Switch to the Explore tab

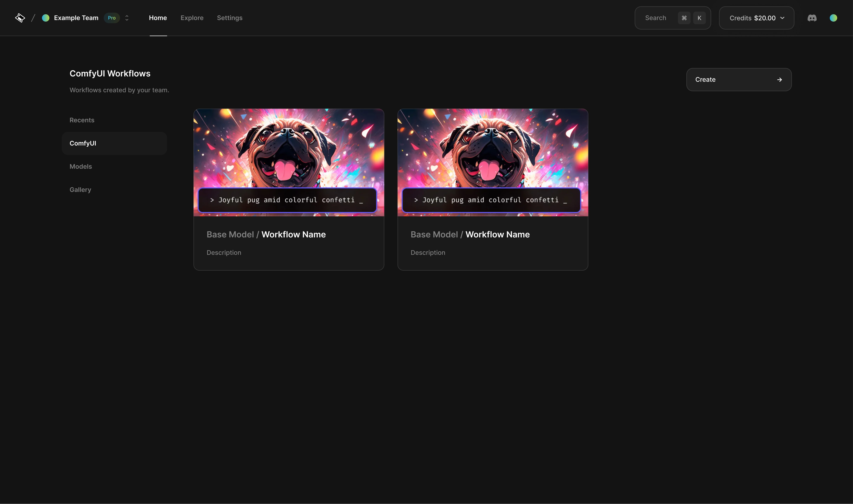pyautogui.click(x=192, y=18)
